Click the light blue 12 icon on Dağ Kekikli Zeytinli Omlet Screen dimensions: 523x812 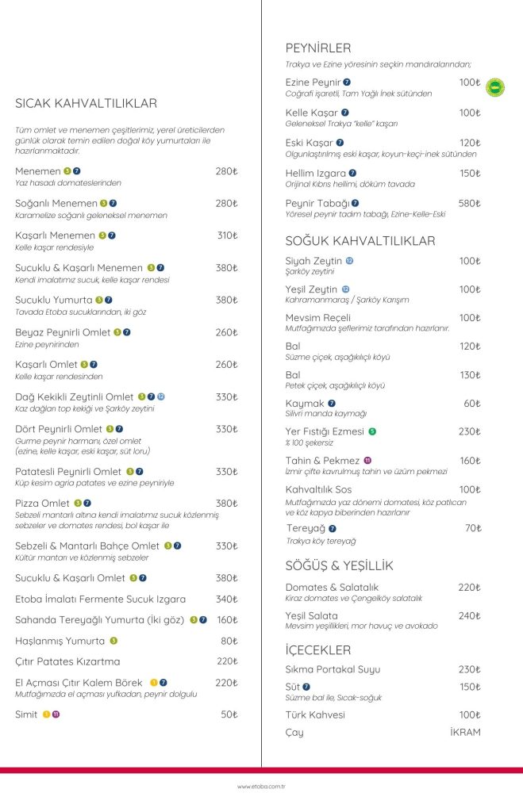[x=160, y=396]
